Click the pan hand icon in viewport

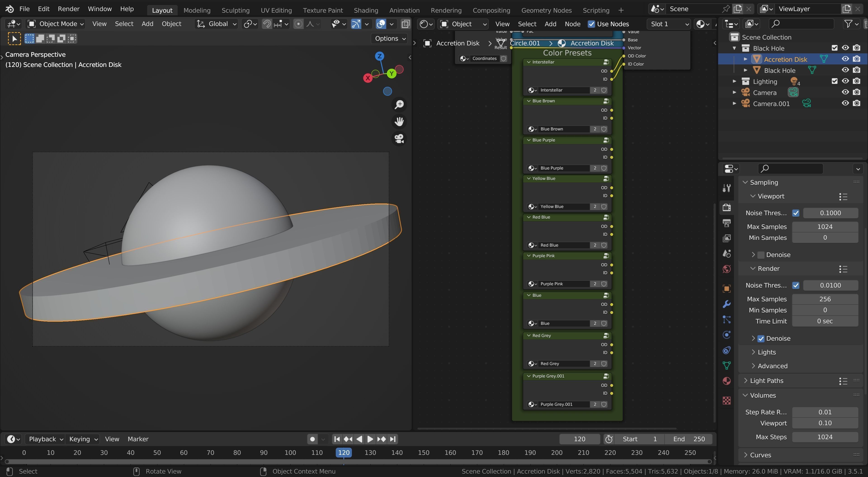[399, 121]
